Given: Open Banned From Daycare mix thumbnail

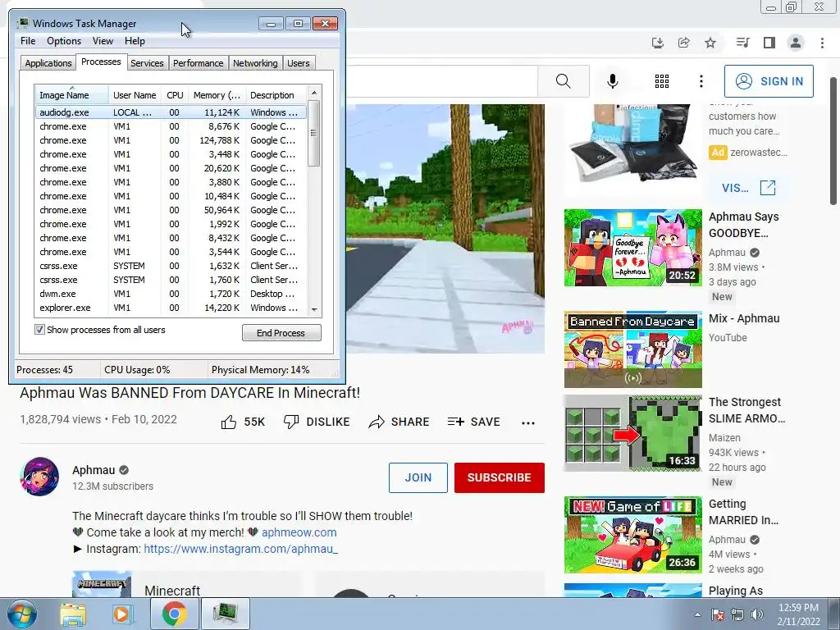Looking at the screenshot, I should pyautogui.click(x=632, y=349).
